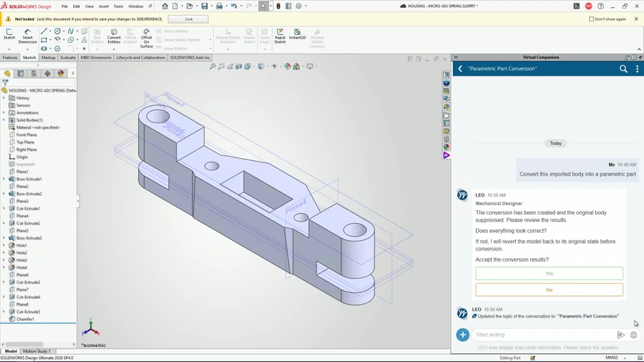Select the Spline sketch tool
The width and height of the screenshot is (644, 362).
70,32
